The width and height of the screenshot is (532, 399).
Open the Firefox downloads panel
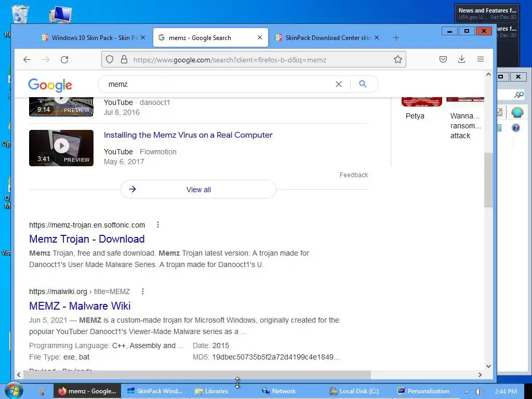tap(461, 59)
